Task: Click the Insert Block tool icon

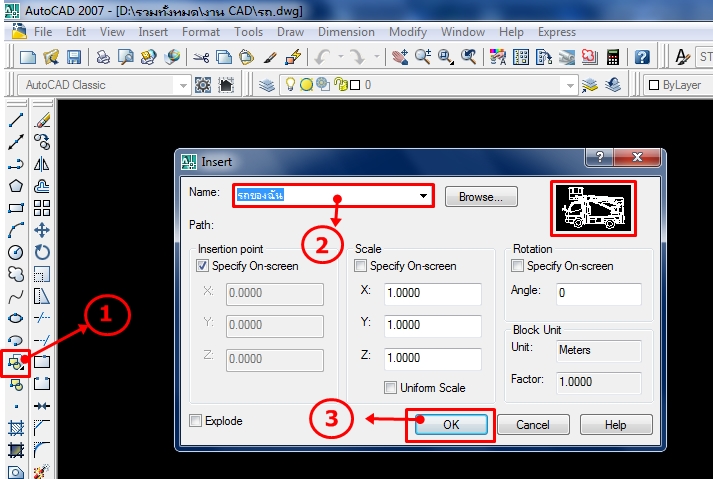Action: (15, 363)
